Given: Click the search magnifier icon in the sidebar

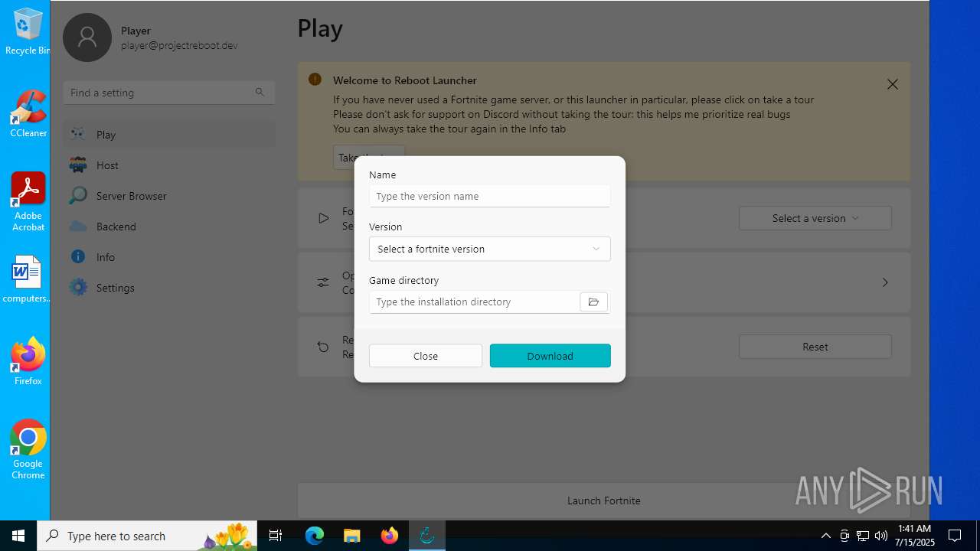Looking at the screenshot, I should point(260,92).
